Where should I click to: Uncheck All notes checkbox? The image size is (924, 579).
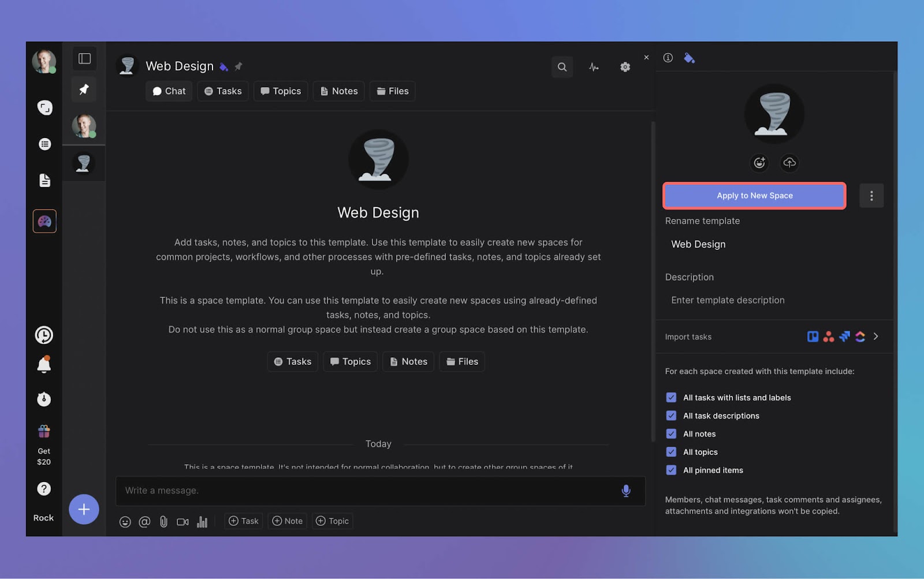point(671,434)
